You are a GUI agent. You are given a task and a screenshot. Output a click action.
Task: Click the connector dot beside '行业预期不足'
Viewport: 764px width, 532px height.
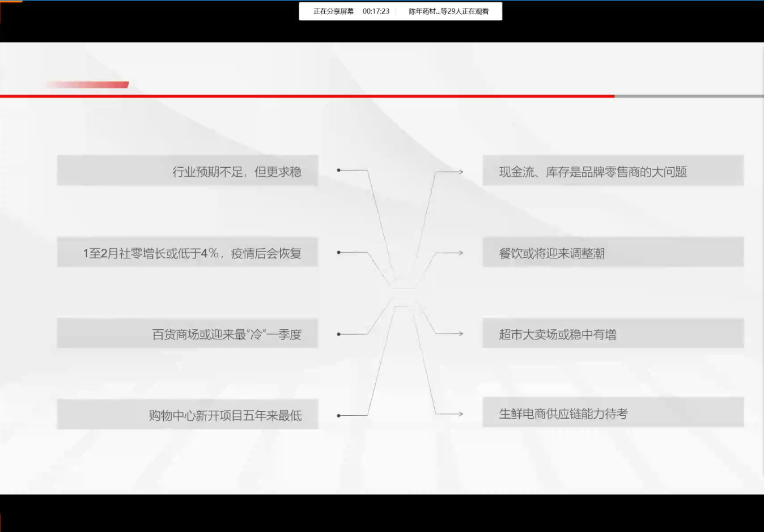[x=339, y=170]
